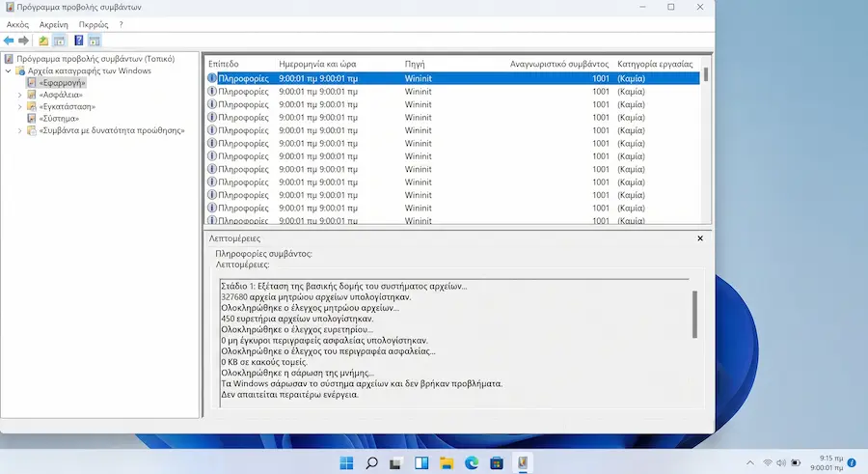Collapse the Αρχεία καταγραφής των Windows node
The image size is (868, 474).
pos(9,71)
